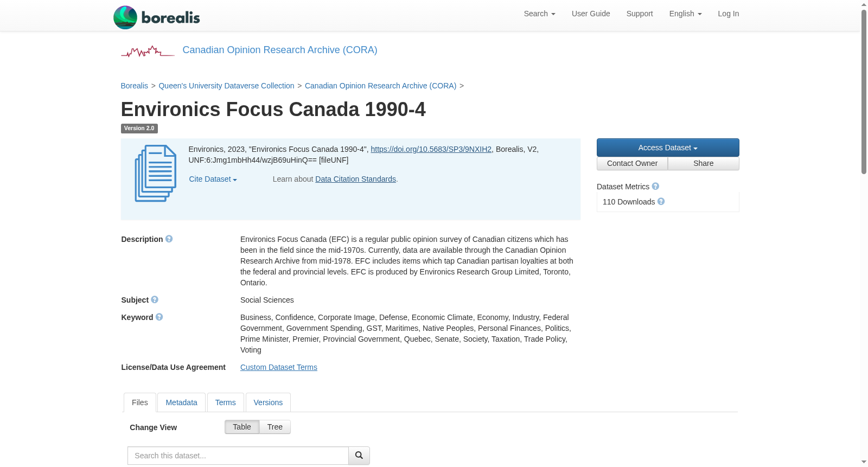Open Canadian Opinion Research Archive header link
Screen dimensions: 868x467
[x=280, y=50]
